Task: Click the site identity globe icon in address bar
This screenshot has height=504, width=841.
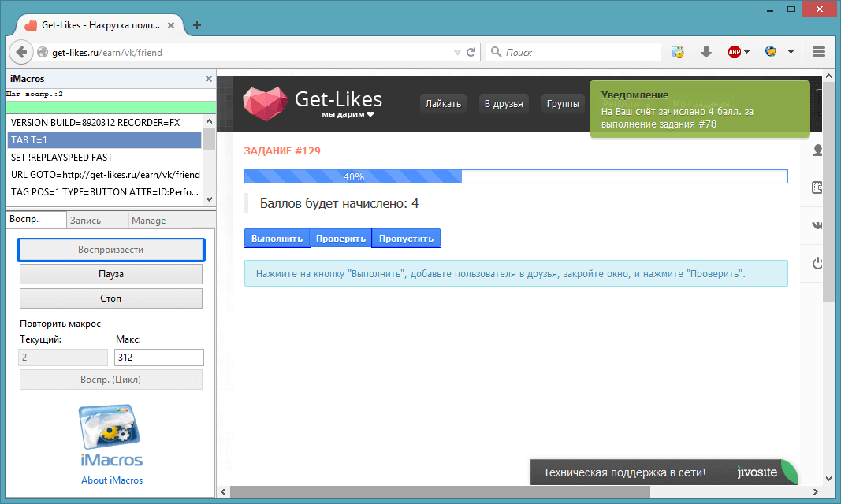Action: tap(43, 53)
